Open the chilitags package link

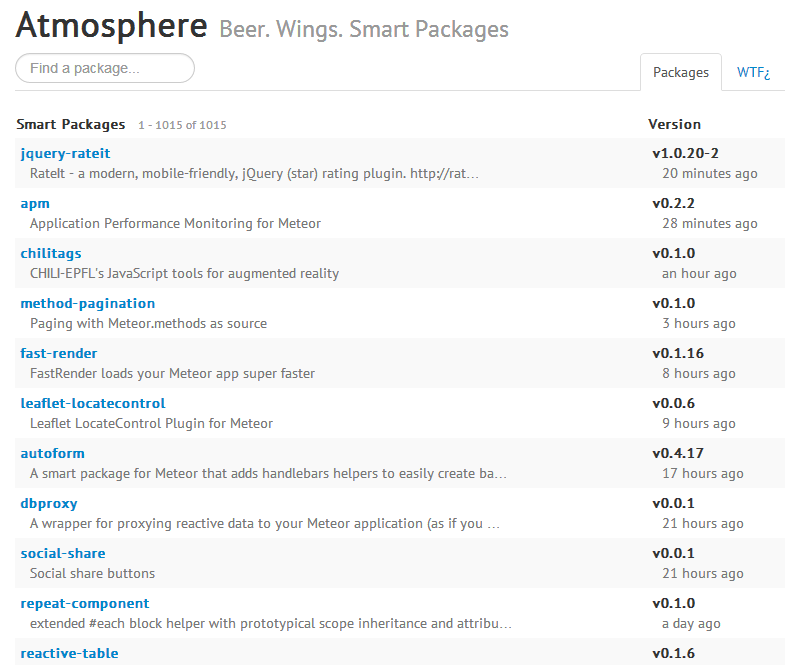(x=51, y=253)
